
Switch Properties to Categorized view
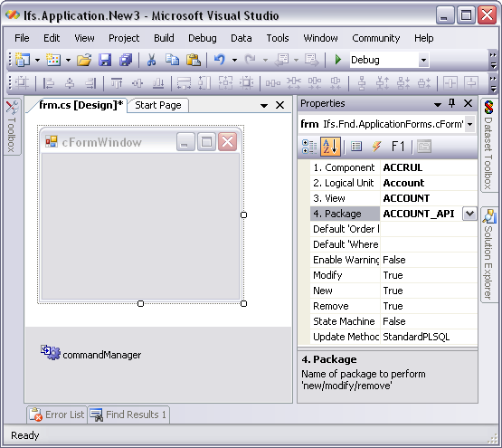point(309,147)
